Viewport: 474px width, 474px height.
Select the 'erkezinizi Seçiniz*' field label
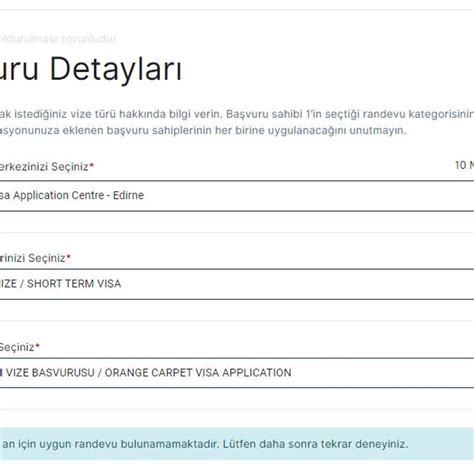[x=47, y=166]
